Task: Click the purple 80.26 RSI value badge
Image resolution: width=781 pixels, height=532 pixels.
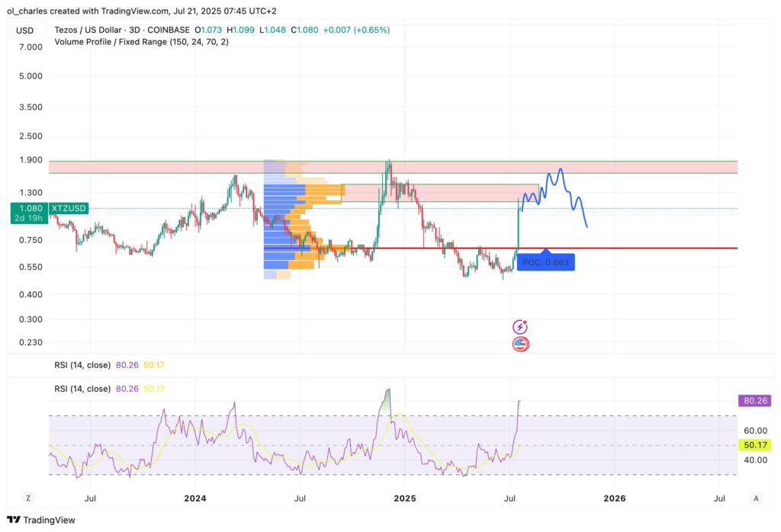Action: pos(754,400)
